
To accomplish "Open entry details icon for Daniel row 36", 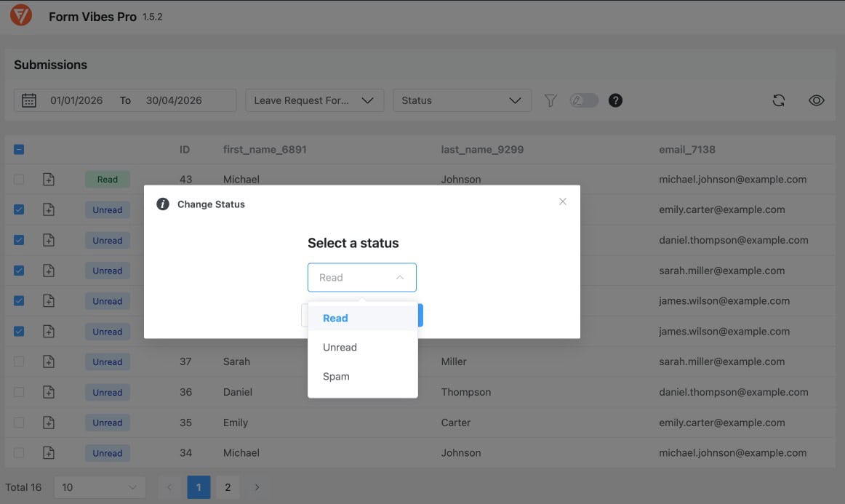I will (x=49, y=393).
